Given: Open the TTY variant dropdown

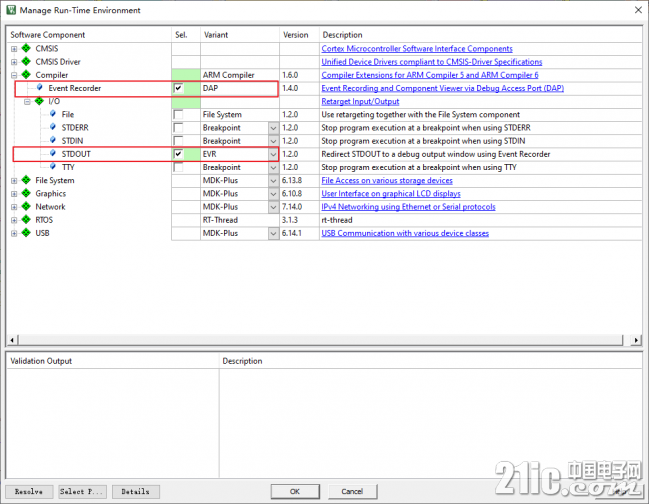Looking at the screenshot, I should click(x=273, y=168).
